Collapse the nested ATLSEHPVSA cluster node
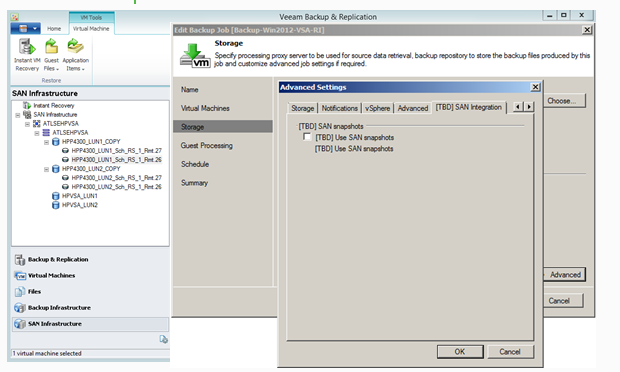Screen dimensions: 620x372 [x=37, y=133]
